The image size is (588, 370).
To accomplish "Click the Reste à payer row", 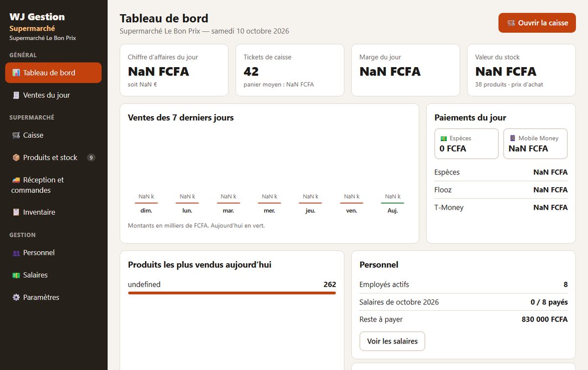I will click(x=464, y=319).
